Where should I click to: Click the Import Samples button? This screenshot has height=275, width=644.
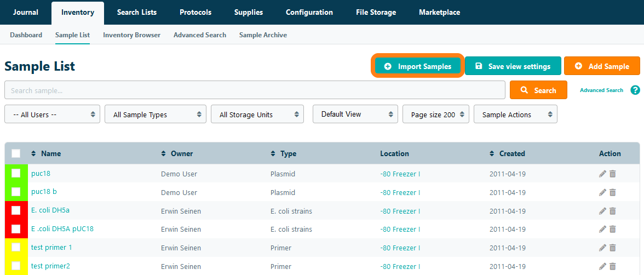click(418, 66)
